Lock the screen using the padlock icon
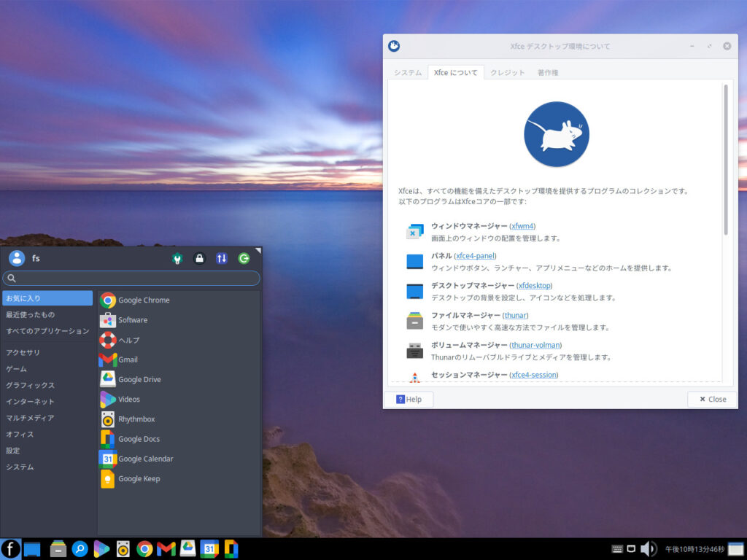747x560 pixels. pyautogui.click(x=199, y=258)
